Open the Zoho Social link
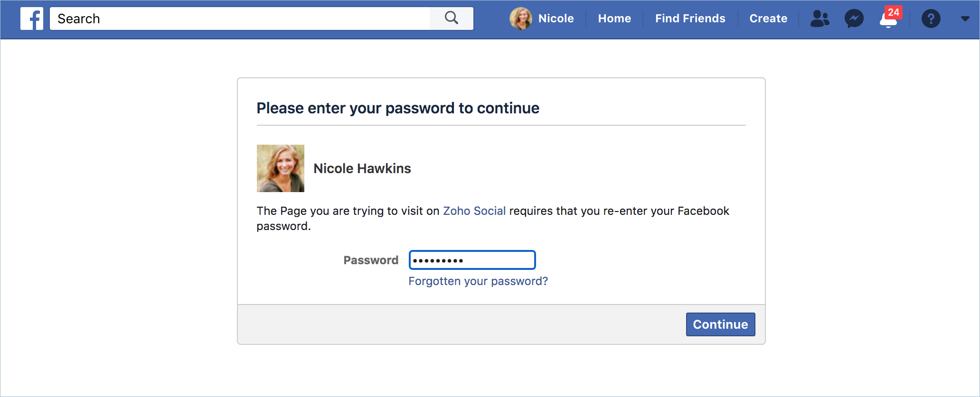 tap(474, 211)
